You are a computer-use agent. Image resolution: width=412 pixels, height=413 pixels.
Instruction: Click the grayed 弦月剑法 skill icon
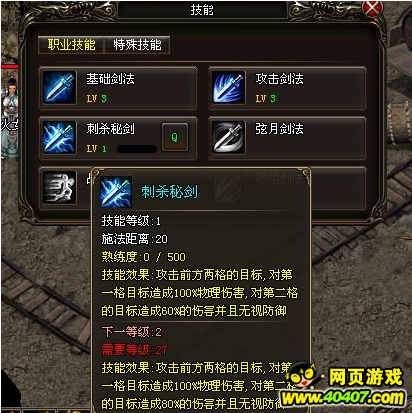click(229, 138)
